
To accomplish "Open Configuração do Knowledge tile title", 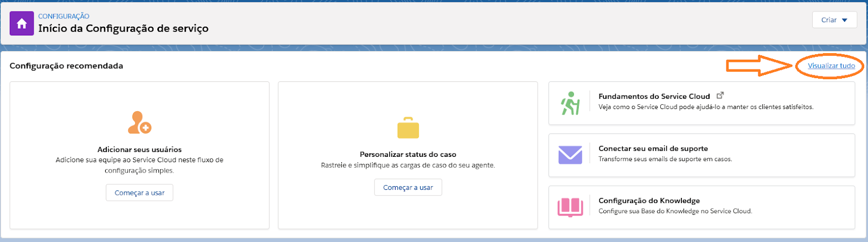I will coord(649,200).
